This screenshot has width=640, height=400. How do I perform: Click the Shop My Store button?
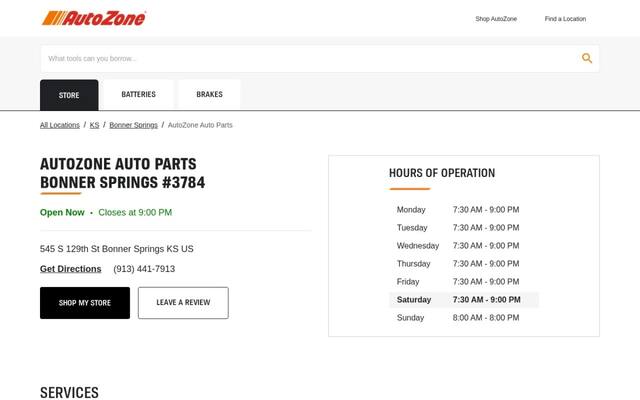click(85, 303)
